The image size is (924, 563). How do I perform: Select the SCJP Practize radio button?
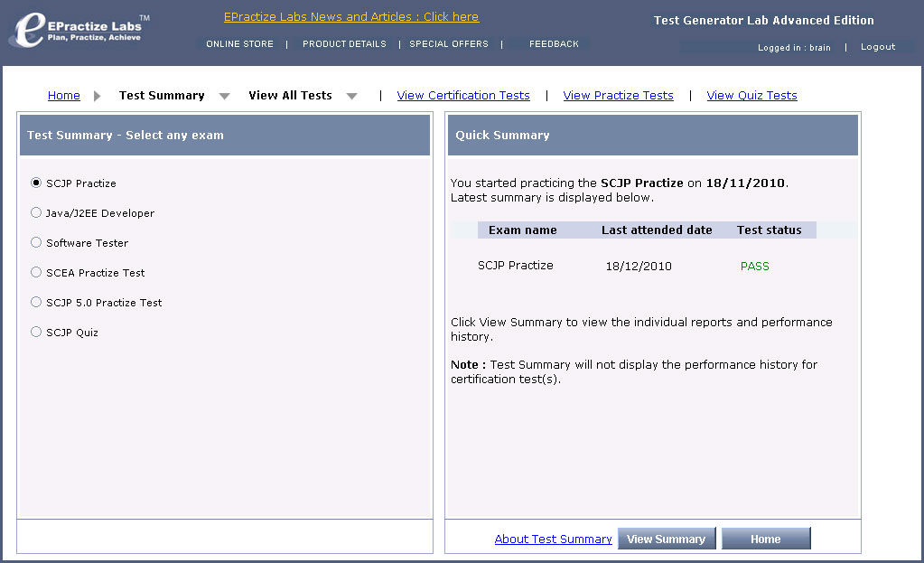coord(36,183)
